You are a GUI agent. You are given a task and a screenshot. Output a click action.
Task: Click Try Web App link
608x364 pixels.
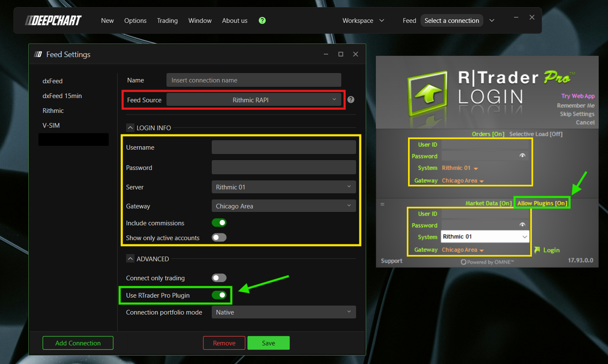click(578, 96)
